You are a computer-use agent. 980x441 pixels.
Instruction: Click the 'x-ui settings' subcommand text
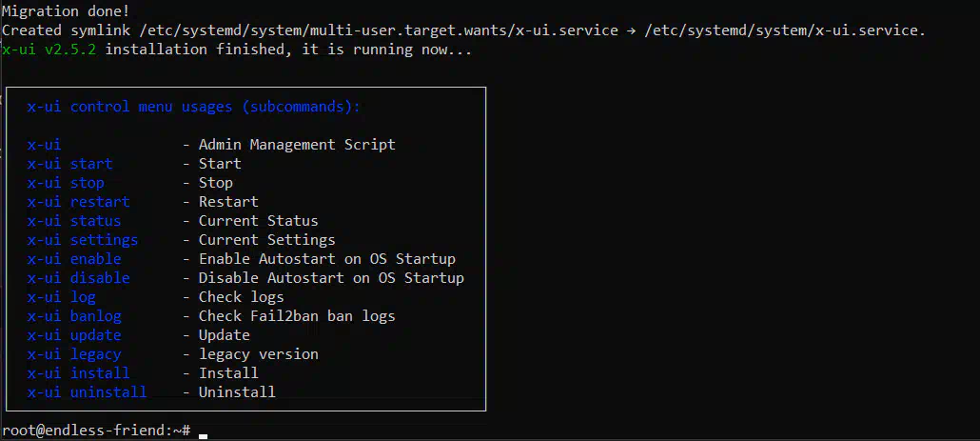(83, 240)
